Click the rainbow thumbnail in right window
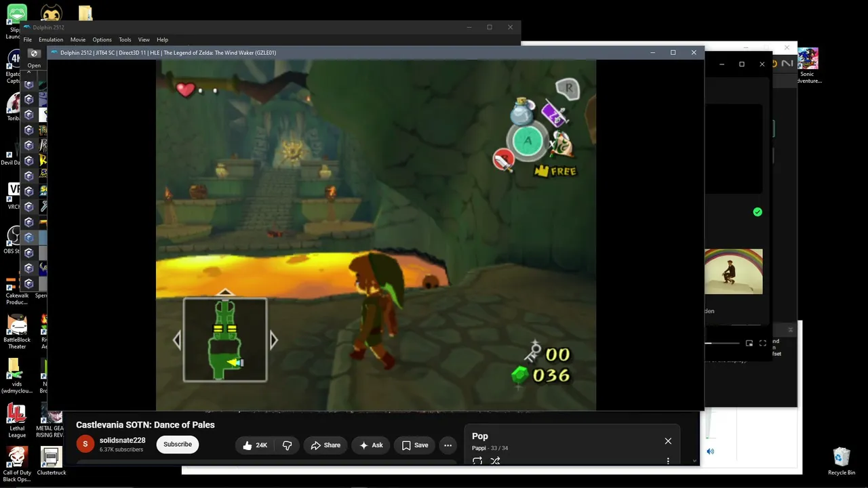This screenshot has width=868, height=488. (x=733, y=272)
